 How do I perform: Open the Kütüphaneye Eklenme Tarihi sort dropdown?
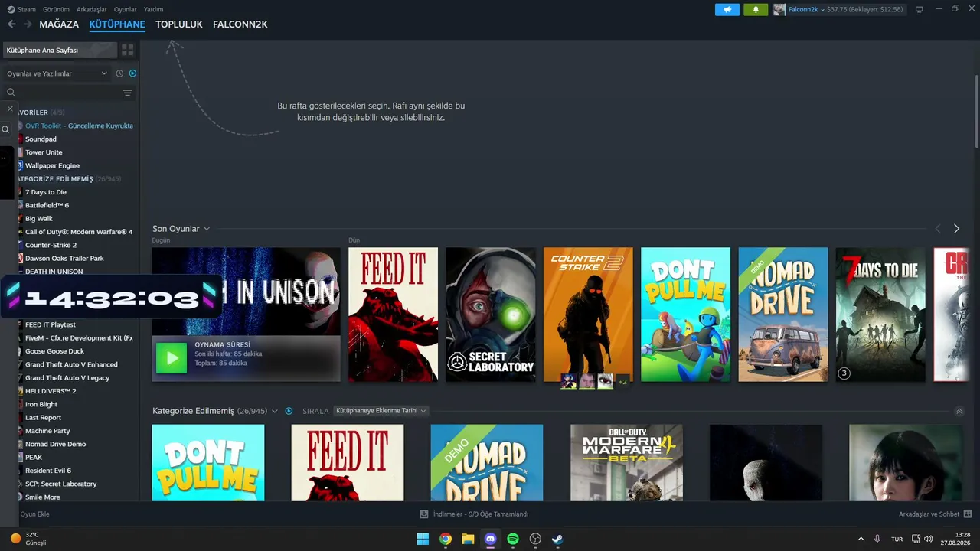pos(381,411)
